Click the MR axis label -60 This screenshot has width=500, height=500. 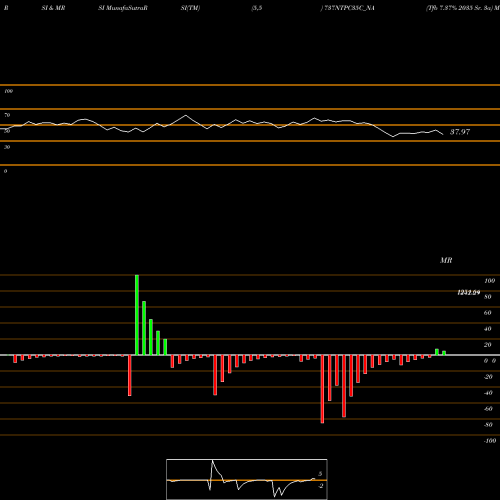coord(488,409)
